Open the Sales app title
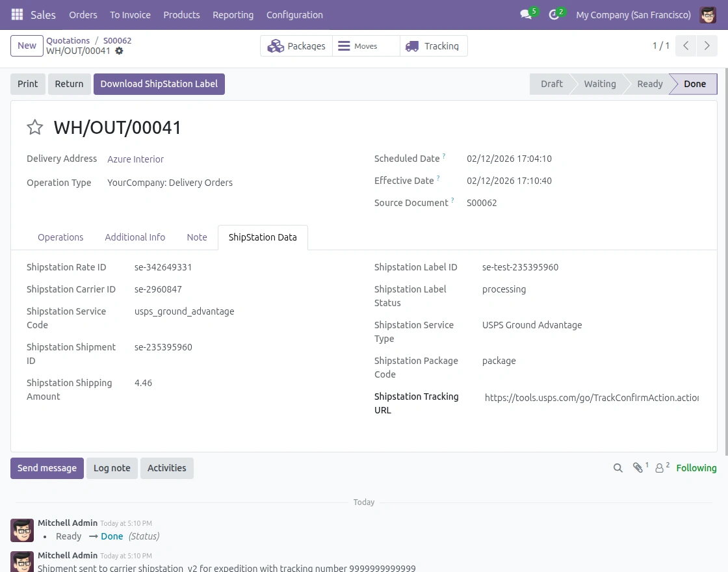This screenshot has height=572, width=728. coord(43,15)
